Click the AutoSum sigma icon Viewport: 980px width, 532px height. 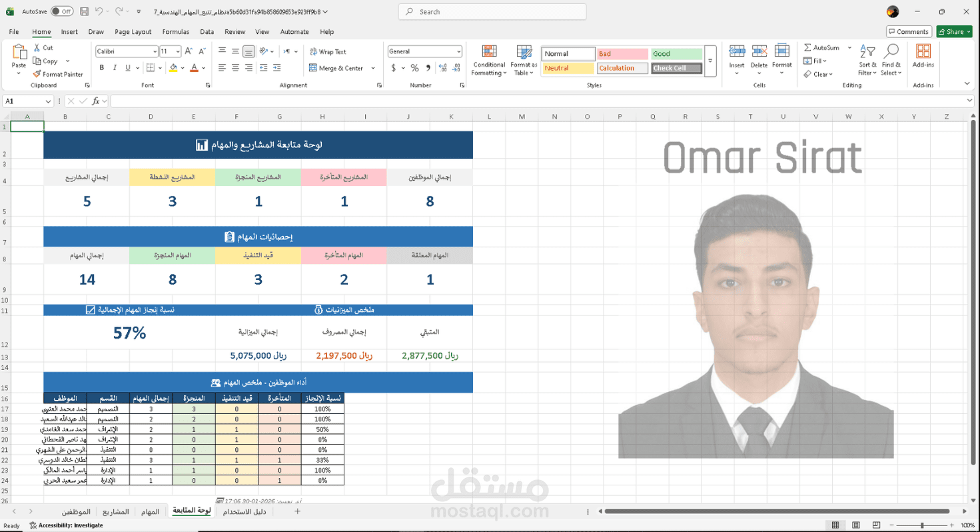807,48
